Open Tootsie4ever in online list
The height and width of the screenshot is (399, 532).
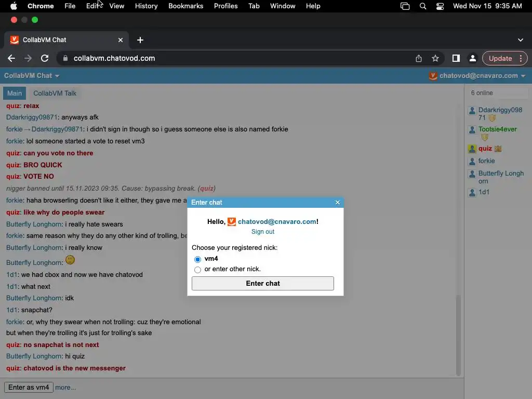click(x=497, y=129)
